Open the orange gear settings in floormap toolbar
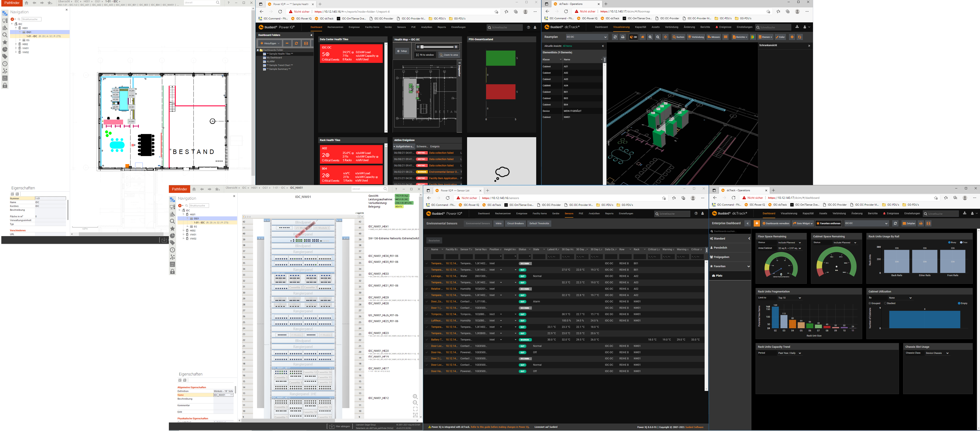 (792, 37)
